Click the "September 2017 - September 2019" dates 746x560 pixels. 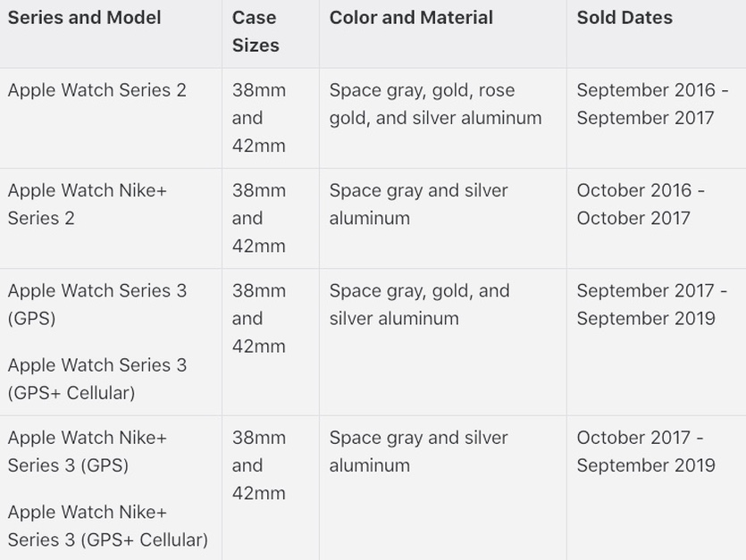tap(651, 305)
